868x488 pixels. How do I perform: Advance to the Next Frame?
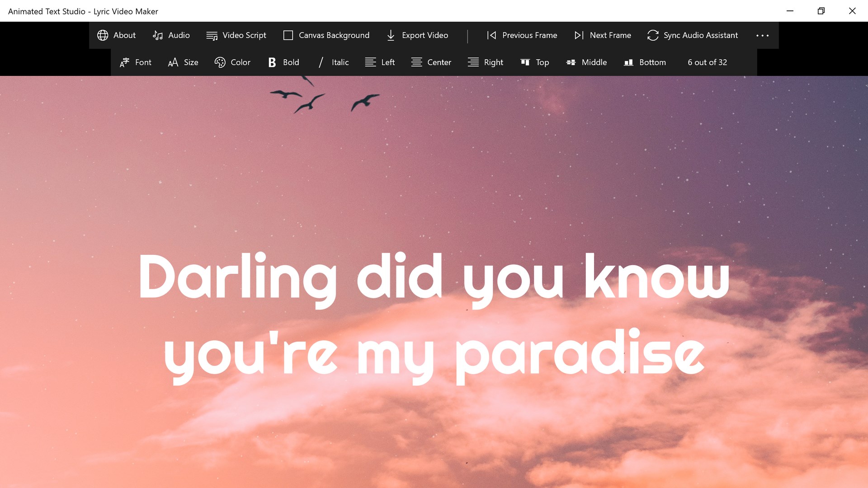[x=602, y=35]
